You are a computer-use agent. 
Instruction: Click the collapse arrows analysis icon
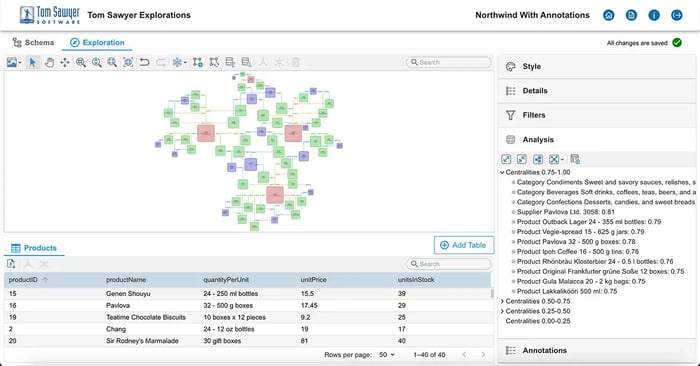522,159
